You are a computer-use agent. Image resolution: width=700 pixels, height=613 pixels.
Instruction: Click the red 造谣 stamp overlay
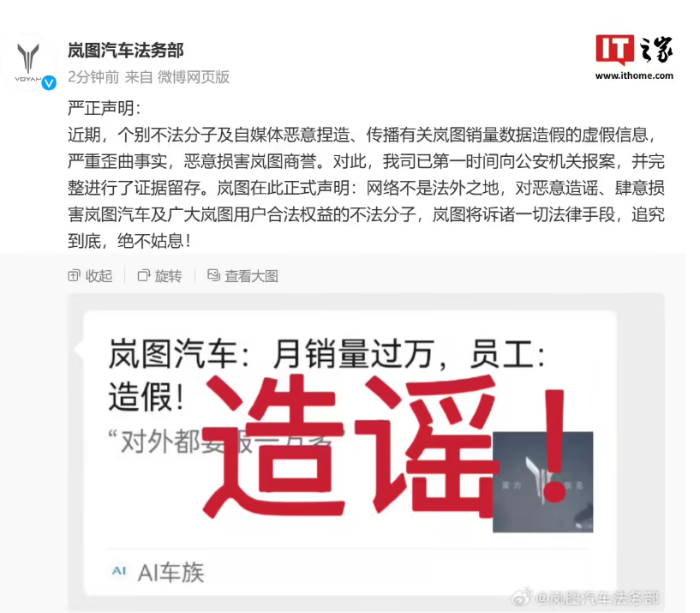coord(385,447)
